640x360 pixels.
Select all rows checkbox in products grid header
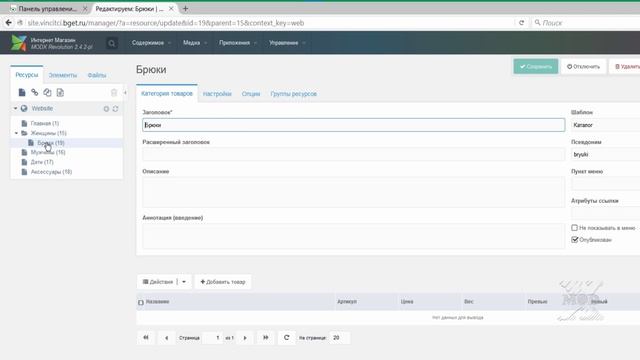(141, 302)
